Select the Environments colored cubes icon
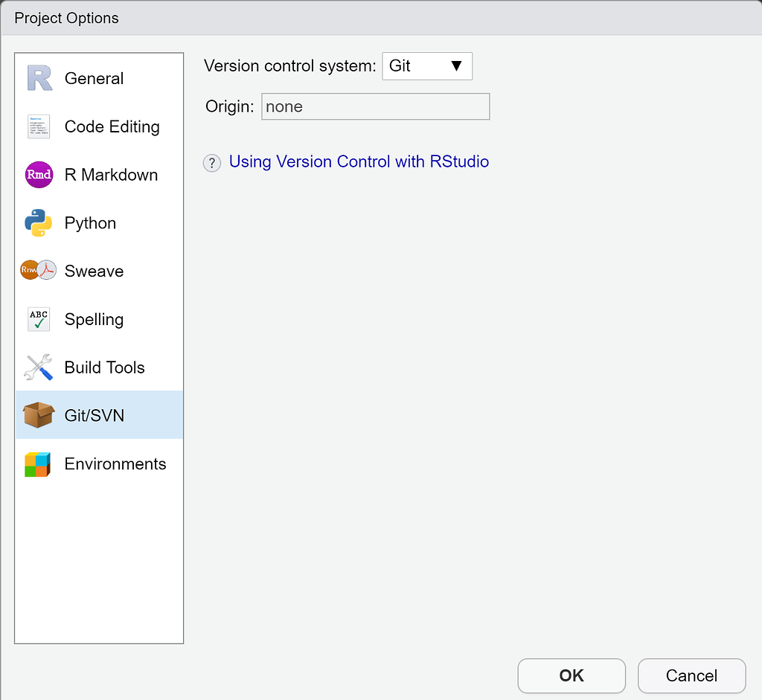Image resolution: width=762 pixels, height=700 pixels. [x=38, y=463]
